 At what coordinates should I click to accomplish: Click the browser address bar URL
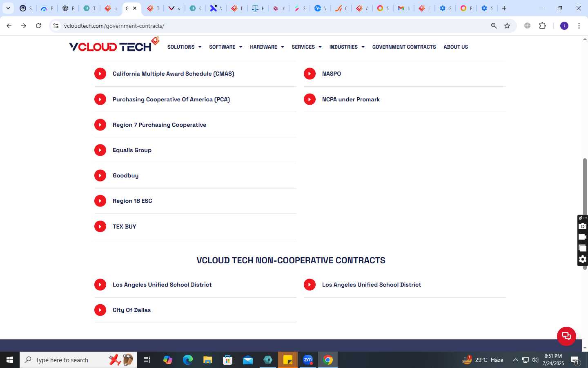click(x=114, y=26)
